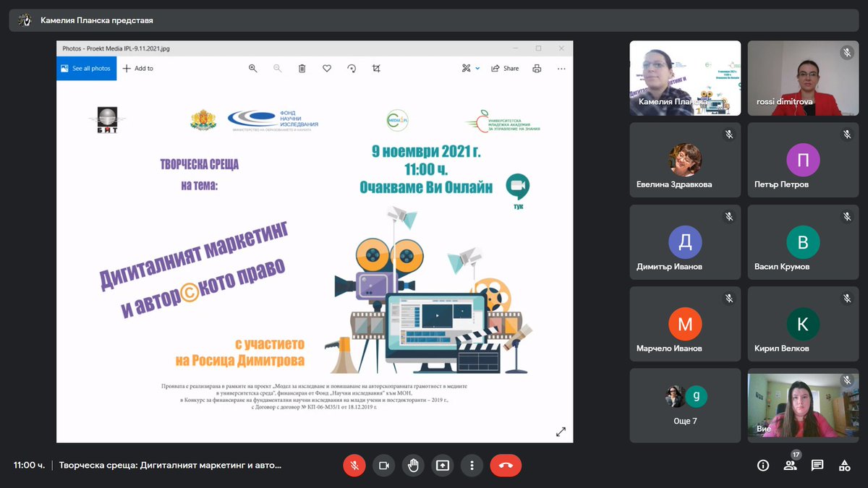Maximize the Photos window
Viewport: 868px width, 488px height.
coord(538,48)
